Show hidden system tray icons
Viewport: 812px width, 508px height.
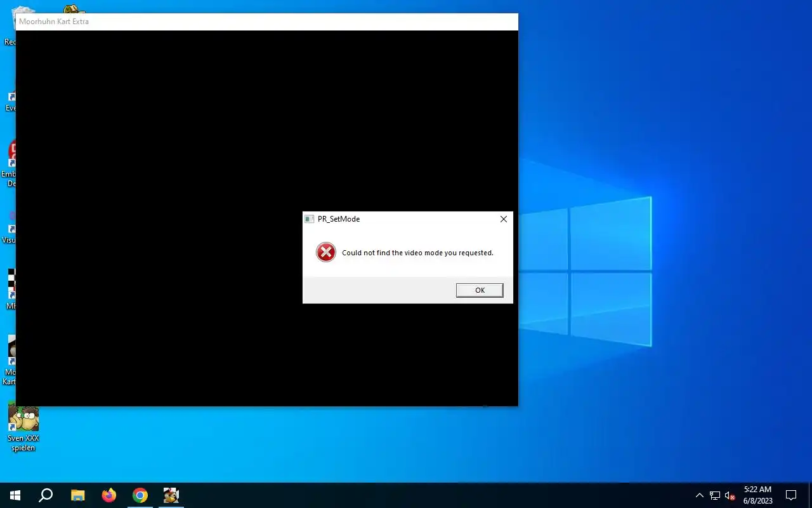pyautogui.click(x=700, y=495)
